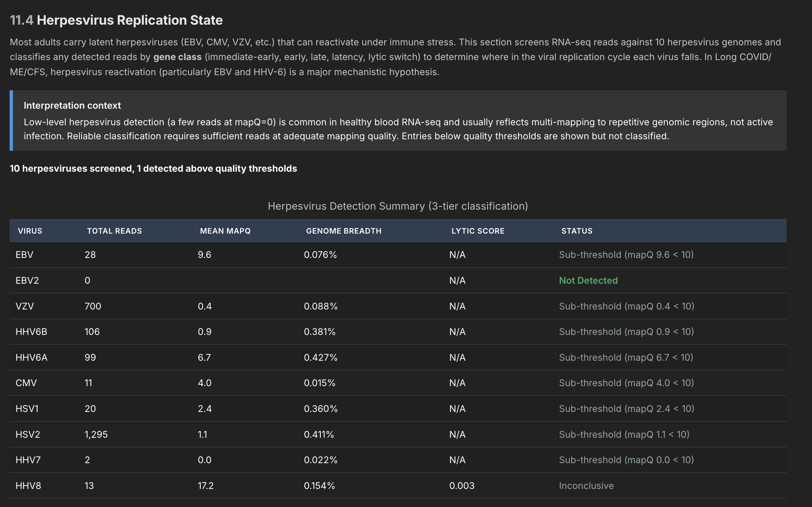Click the Interpretation context callout title

click(x=72, y=105)
